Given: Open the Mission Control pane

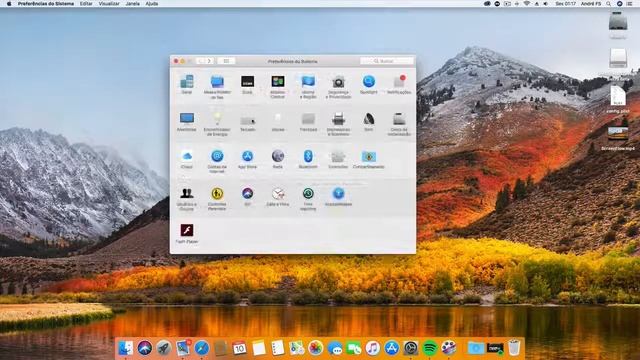Looking at the screenshot, I should click(278, 87).
